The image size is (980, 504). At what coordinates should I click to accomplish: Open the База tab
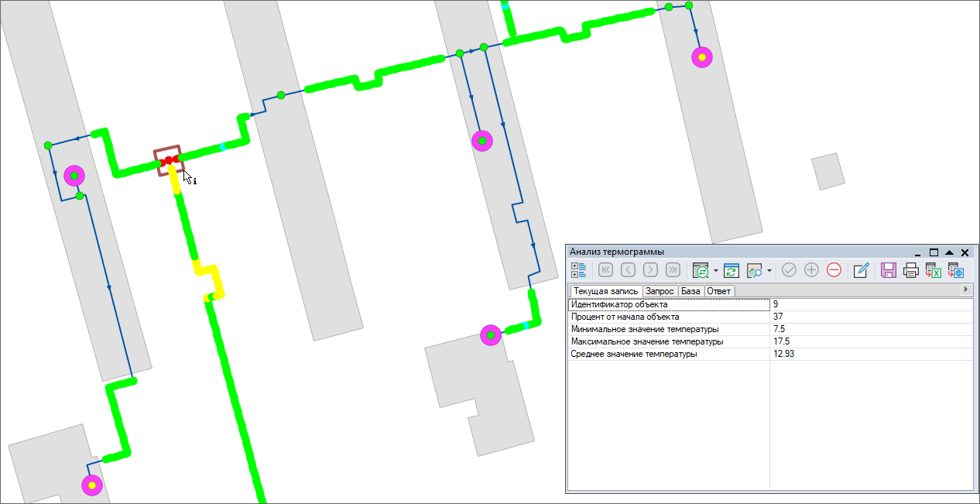click(x=690, y=291)
